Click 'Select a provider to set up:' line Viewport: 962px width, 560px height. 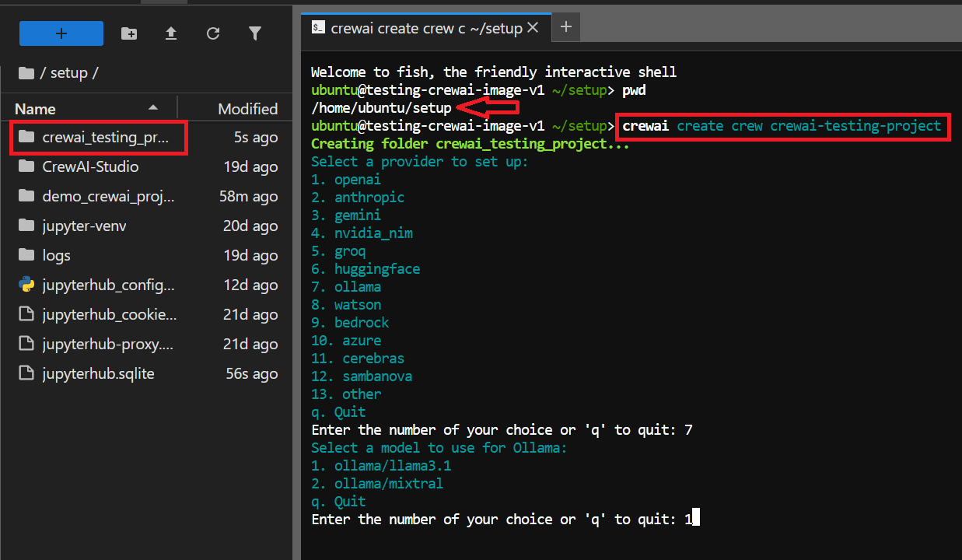coord(420,162)
